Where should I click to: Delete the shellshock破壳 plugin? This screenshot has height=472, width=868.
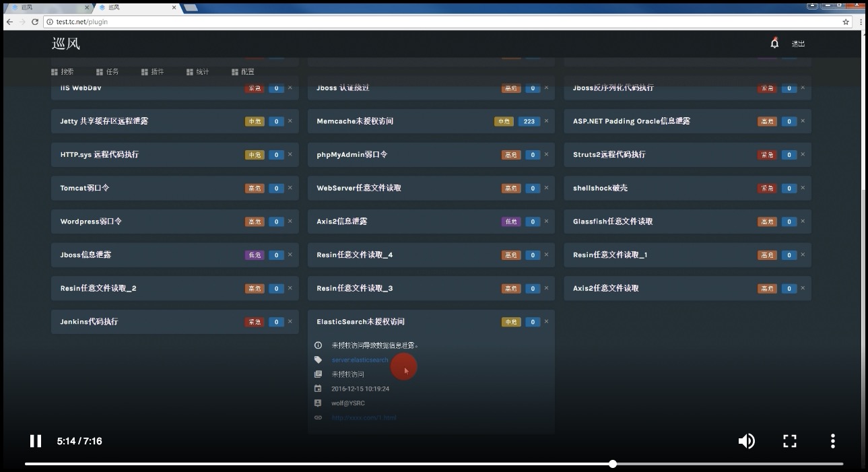click(x=803, y=188)
